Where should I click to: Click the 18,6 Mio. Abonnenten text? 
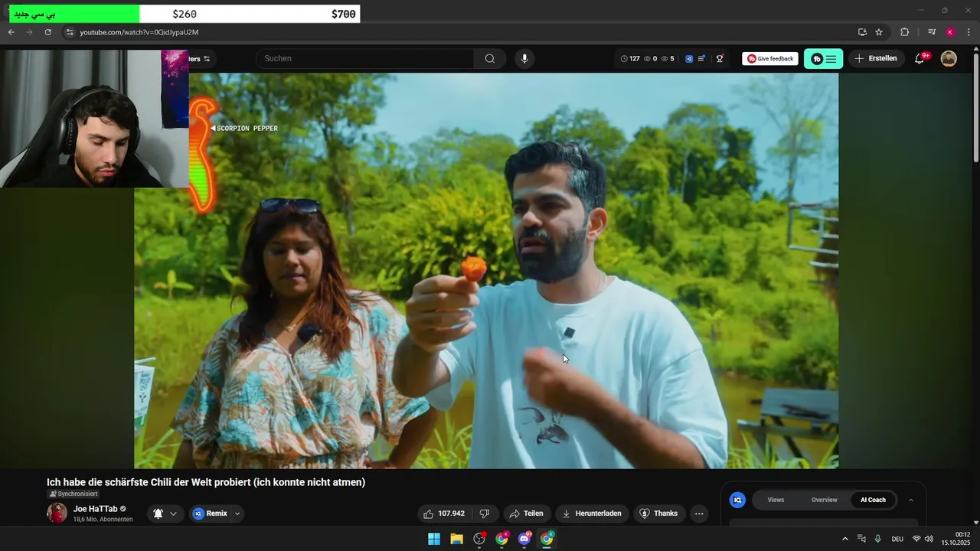[103, 520]
